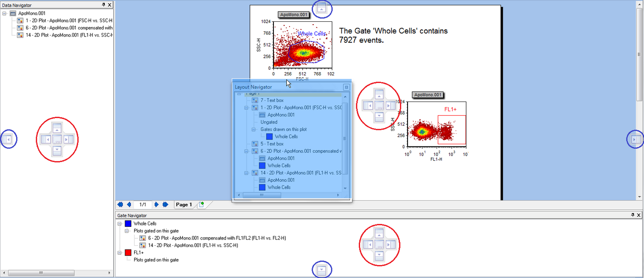The width and height of the screenshot is (644, 278).
Task: Click ApoMono.001 title above FL1-H plot
Action: pos(428,95)
